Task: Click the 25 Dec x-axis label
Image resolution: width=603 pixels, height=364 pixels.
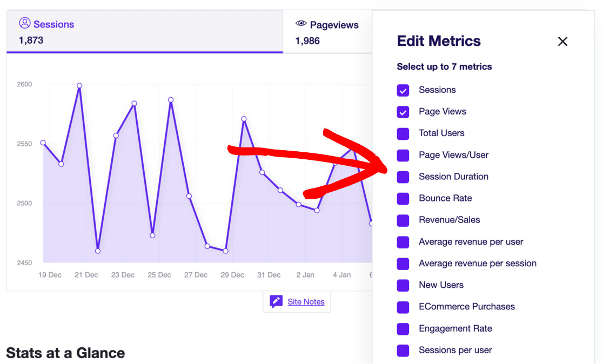Action: pos(159,275)
